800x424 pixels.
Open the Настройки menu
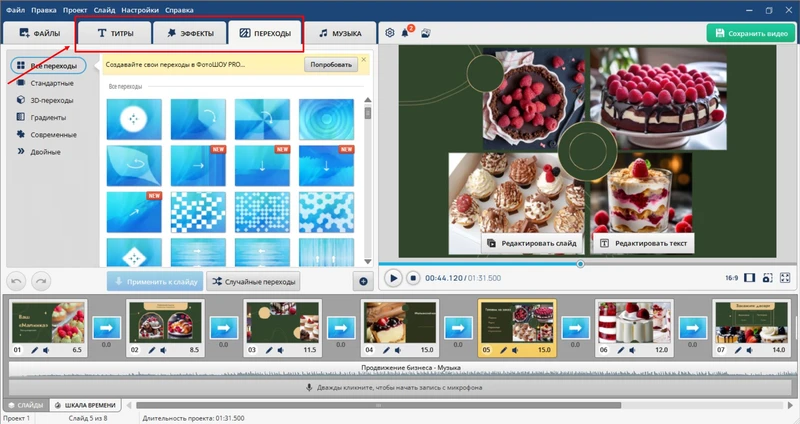[x=140, y=10]
